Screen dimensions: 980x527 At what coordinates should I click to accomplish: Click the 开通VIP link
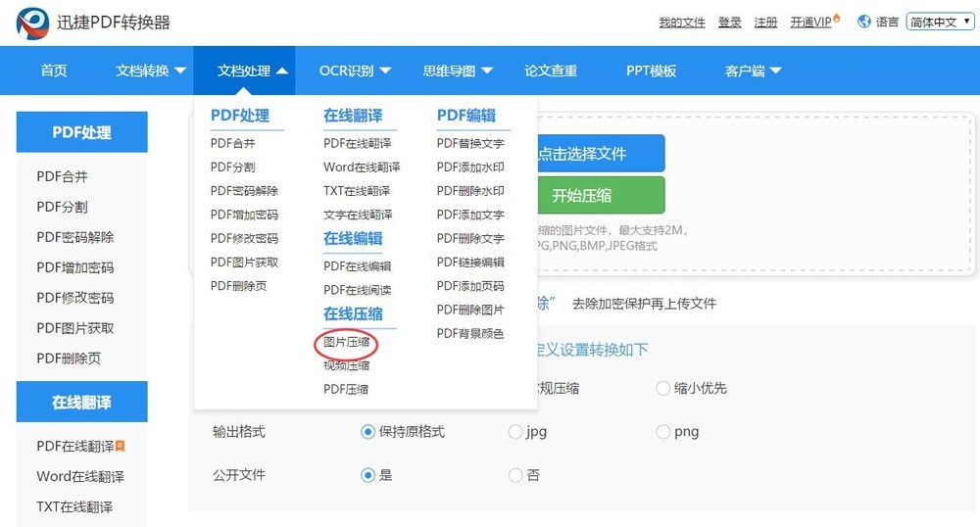click(810, 23)
